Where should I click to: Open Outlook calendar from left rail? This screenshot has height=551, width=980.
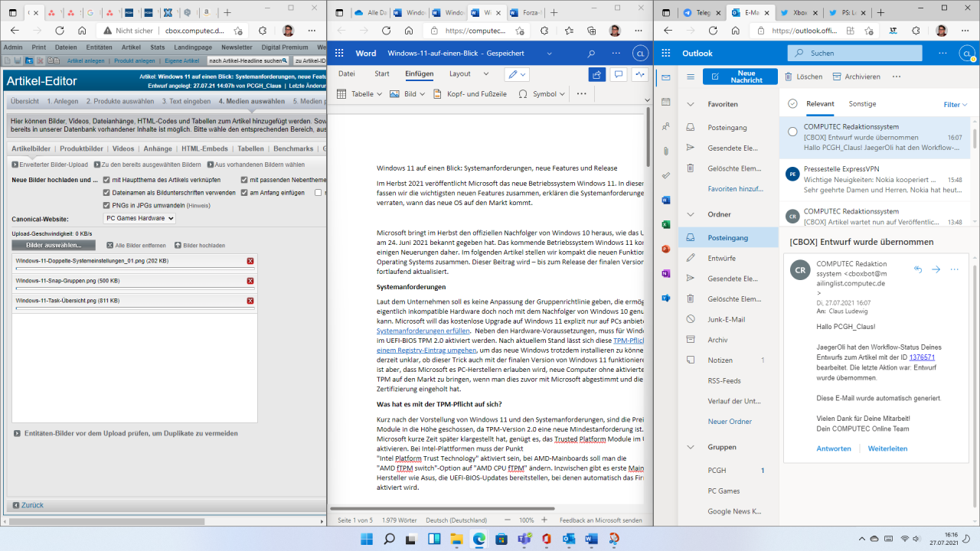pos(665,102)
